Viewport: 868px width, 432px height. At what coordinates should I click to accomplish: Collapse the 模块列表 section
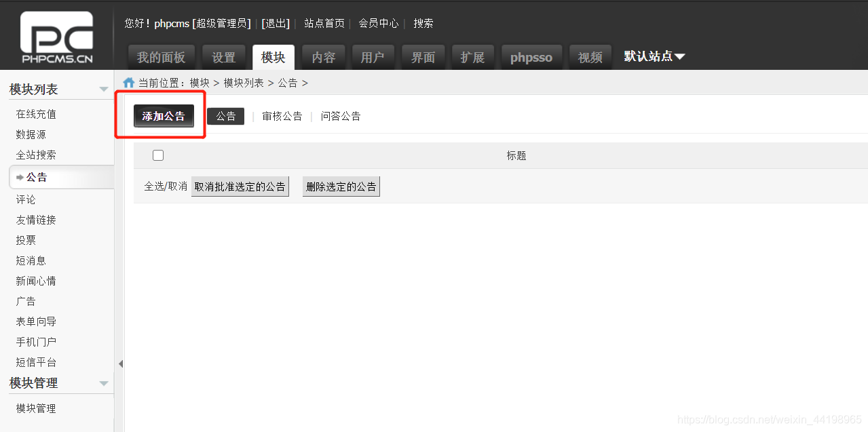(x=103, y=88)
